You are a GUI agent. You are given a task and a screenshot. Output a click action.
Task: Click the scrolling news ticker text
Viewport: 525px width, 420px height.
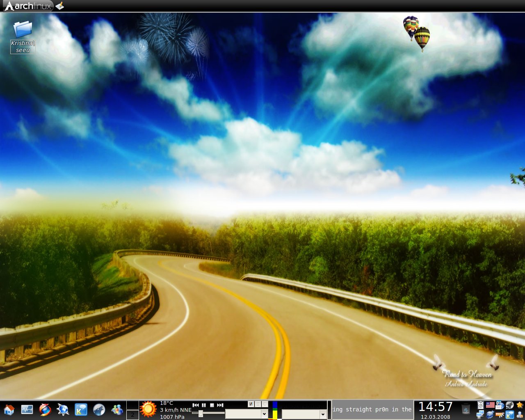pyautogui.click(x=372, y=409)
